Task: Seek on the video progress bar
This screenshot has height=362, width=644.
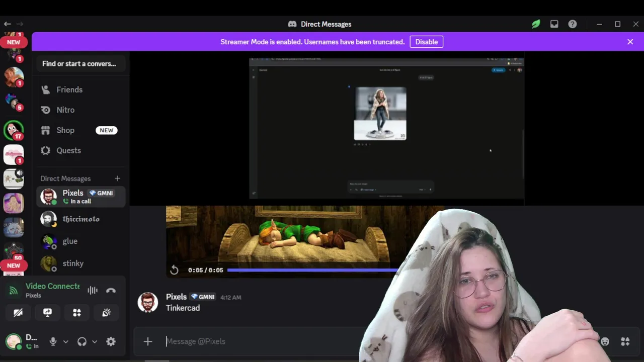Action: pyautogui.click(x=312, y=270)
